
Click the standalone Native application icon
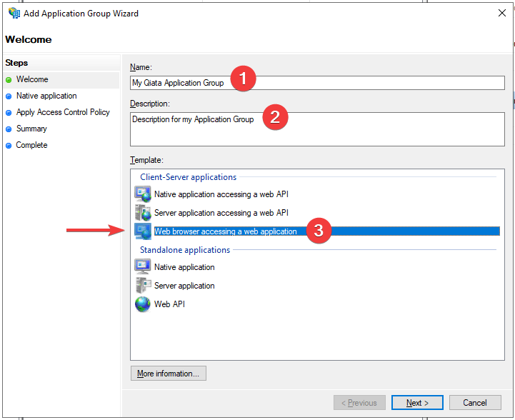click(x=143, y=266)
